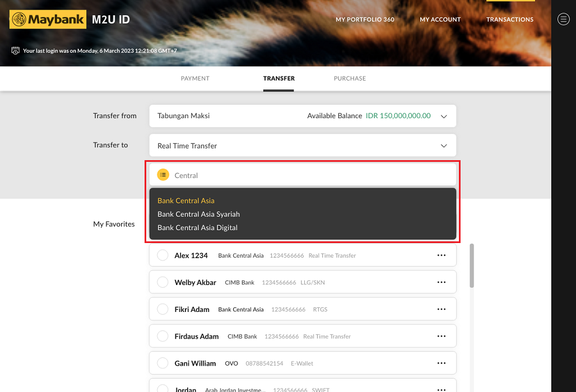Open three-dot options for Gani William

(x=442, y=363)
